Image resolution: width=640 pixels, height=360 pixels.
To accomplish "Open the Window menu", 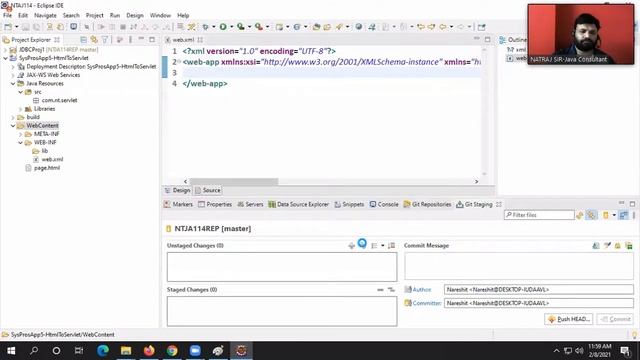I will click(160, 15).
